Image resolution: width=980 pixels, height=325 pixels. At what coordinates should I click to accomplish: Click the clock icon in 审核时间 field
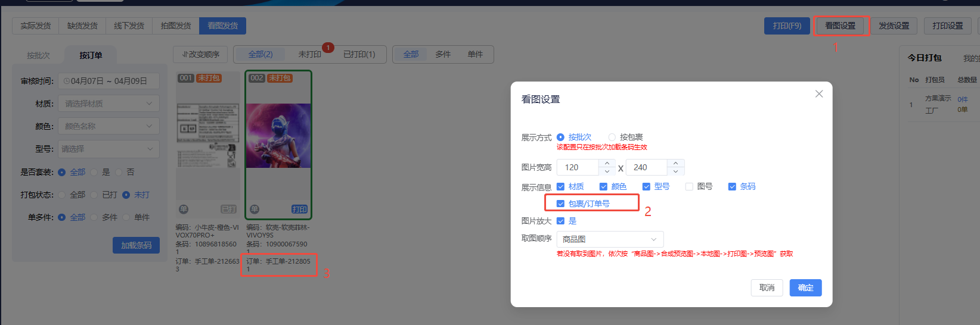coord(67,81)
